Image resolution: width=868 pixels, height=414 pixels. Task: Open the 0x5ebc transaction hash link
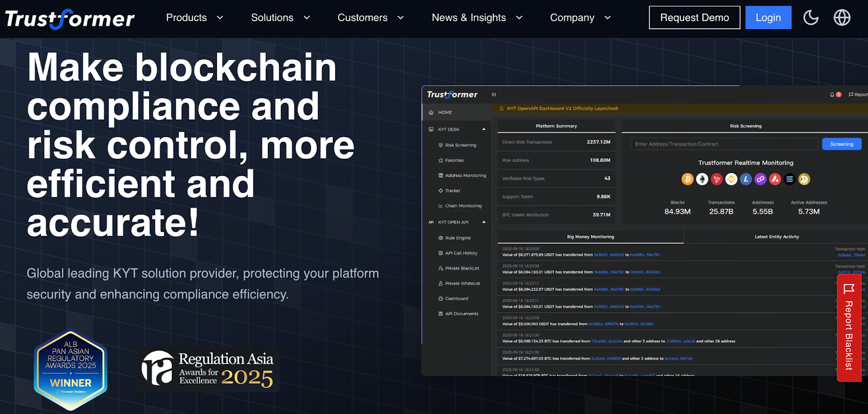[x=852, y=255]
